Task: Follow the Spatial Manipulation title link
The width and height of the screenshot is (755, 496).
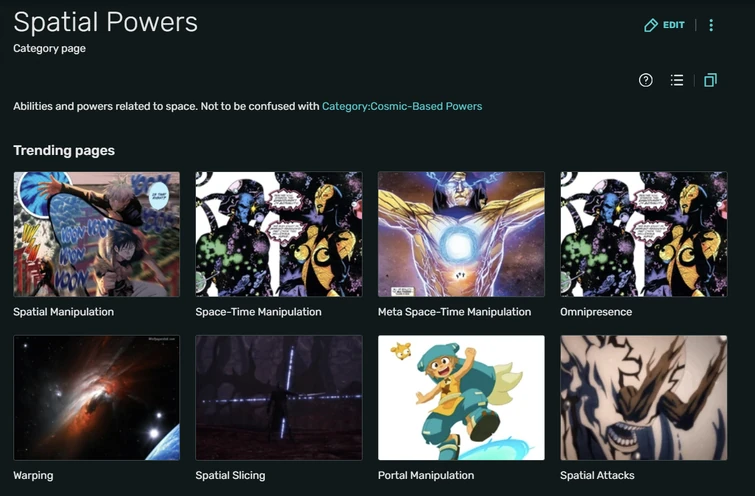Action: (x=64, y=312)
